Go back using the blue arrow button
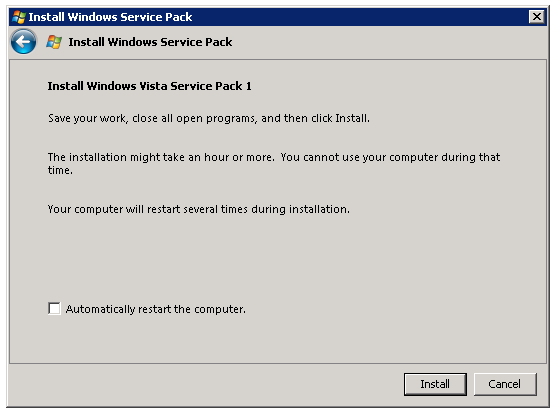This screenshot has width=555, height=413. (23, 42)
